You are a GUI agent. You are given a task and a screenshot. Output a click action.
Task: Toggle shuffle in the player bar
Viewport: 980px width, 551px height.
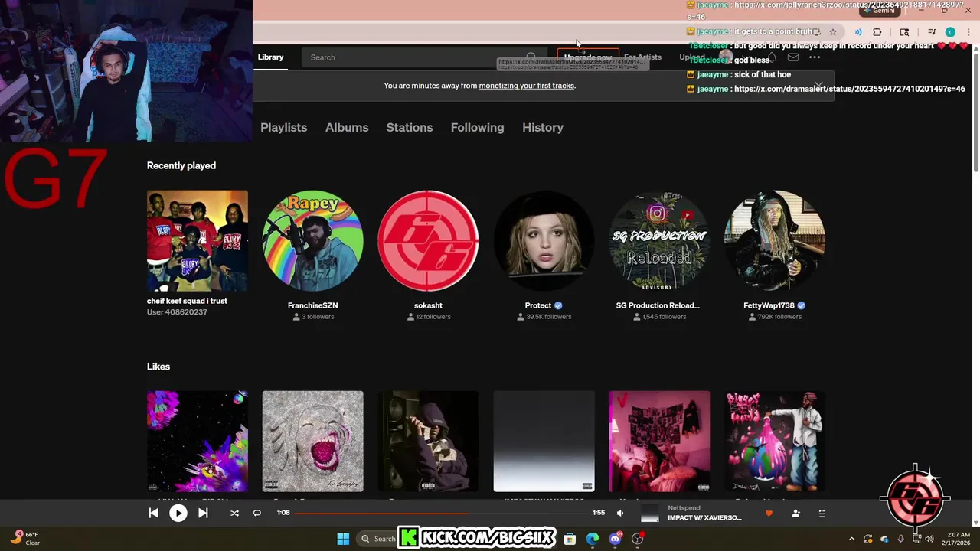[x=234, y=514]
